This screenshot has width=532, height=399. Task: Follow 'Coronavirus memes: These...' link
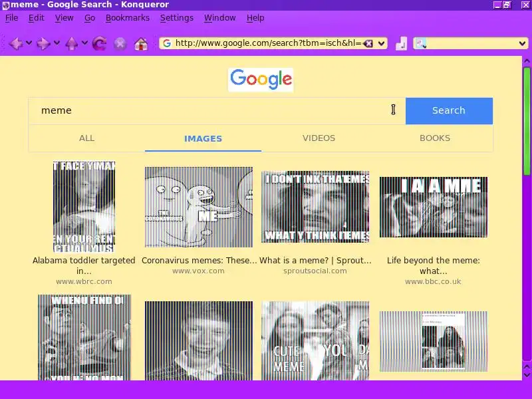pos(199,261)
